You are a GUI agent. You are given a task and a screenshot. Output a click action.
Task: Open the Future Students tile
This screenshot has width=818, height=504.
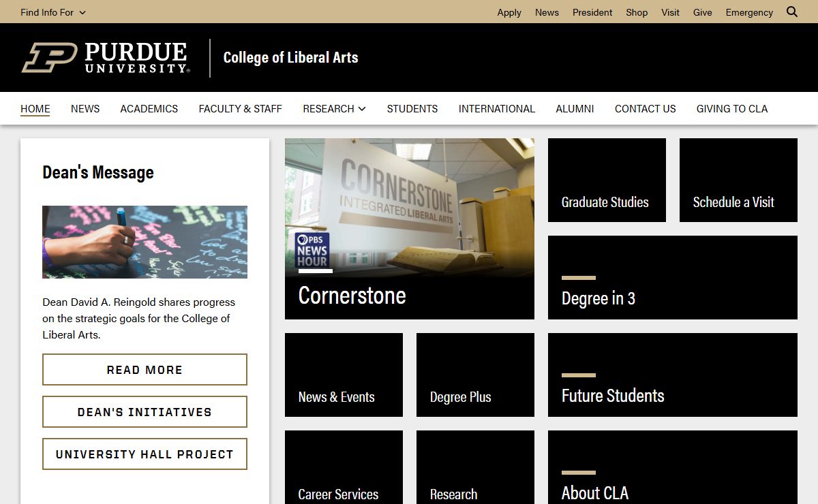click(x=673, y=375)
